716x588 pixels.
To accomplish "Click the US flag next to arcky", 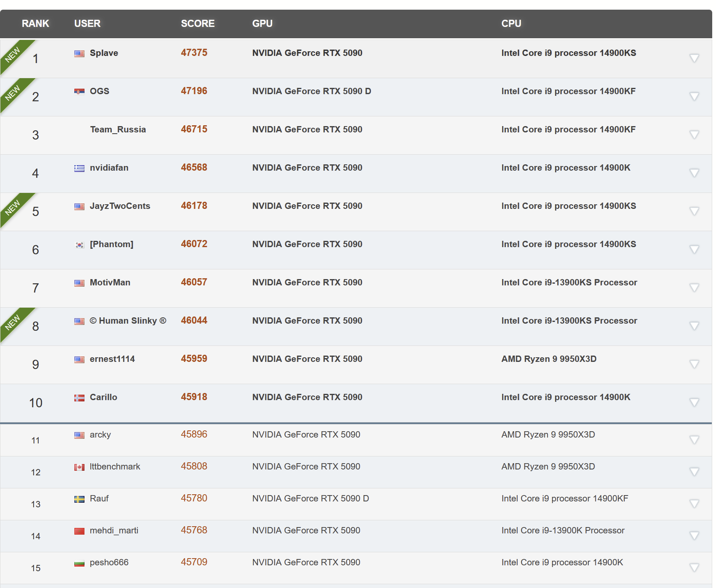I will point(79,435).
